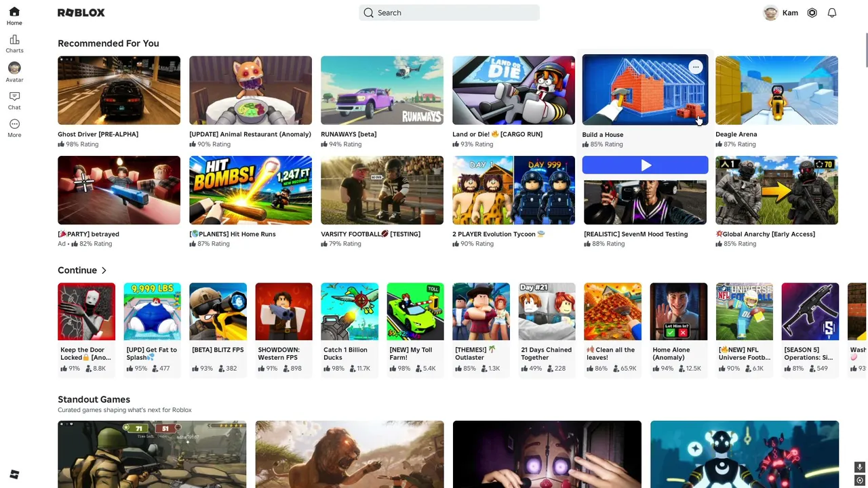Select the Build a House thumbnail

click(645, 90)
